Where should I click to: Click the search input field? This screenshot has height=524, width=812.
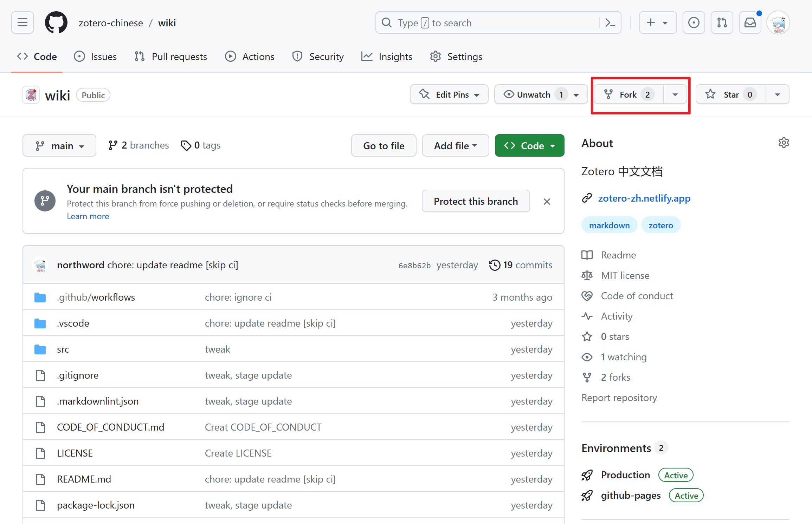pyautogui.click(x=492, y=23)
